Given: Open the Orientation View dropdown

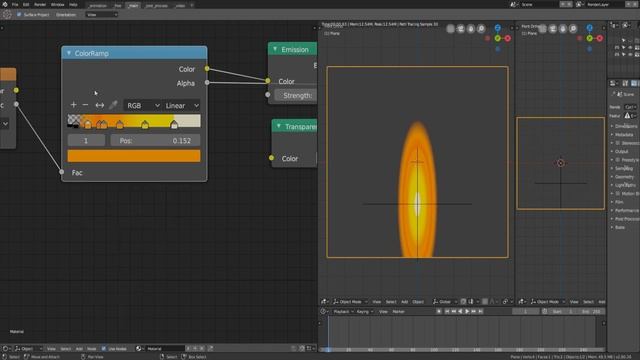Looking at the screenshot, I should tap(102, 15).
